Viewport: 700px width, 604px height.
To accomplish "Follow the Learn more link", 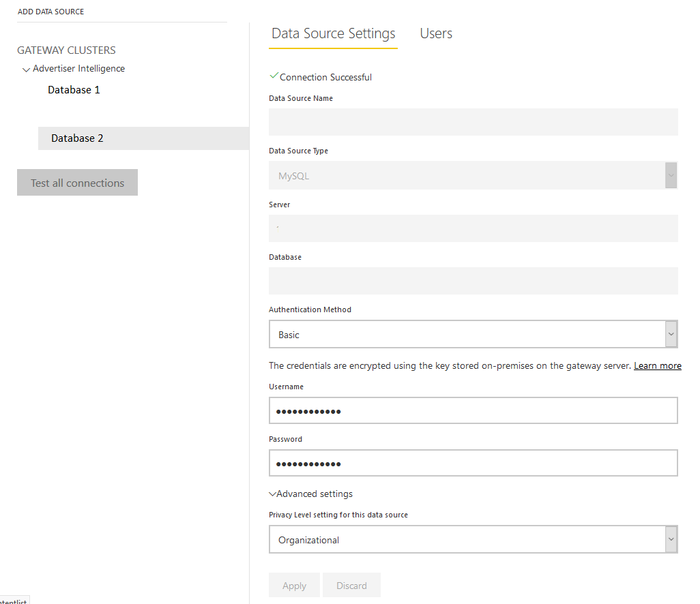I will (658, 366).
